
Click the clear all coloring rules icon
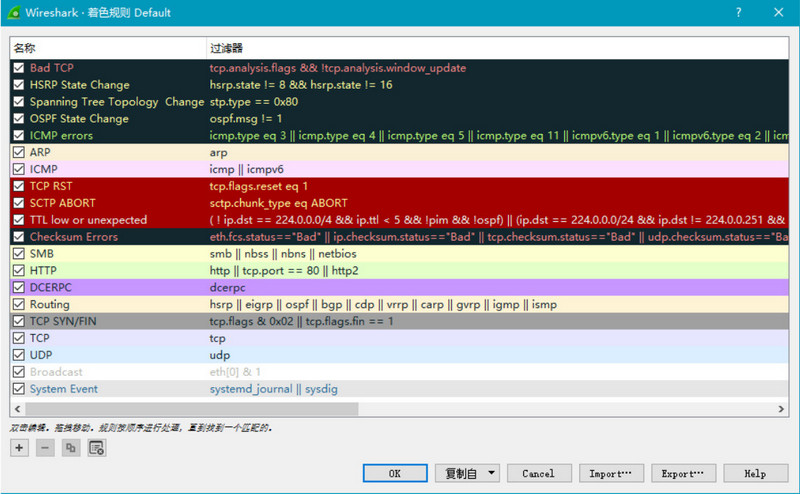pos(96,448)
